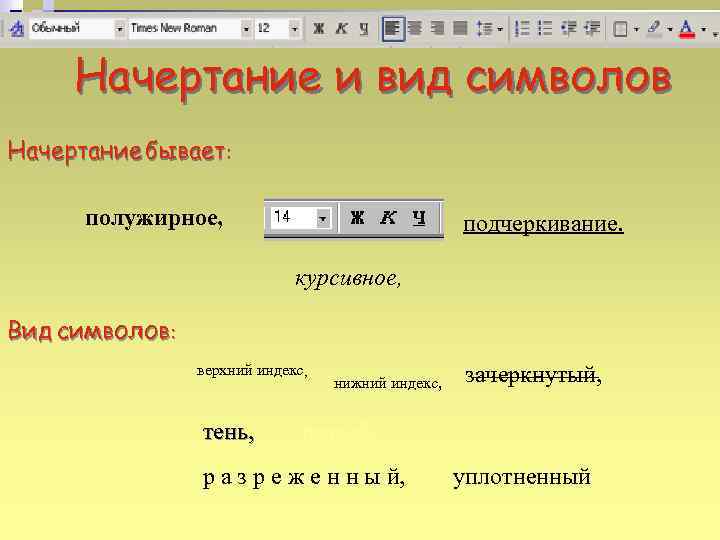Click the bold word 'тень,'
This screenshot has width=720, height=540.
pyautogui.click(x=229, y=432)
